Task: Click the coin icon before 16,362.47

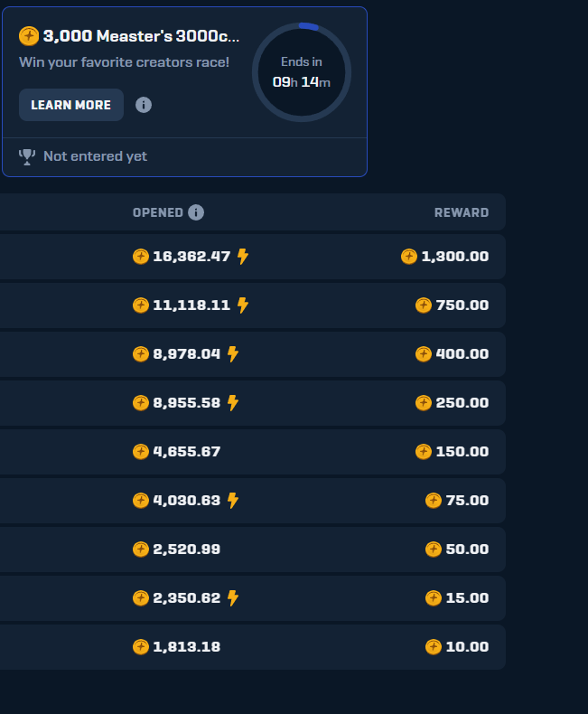Action: 141,257
